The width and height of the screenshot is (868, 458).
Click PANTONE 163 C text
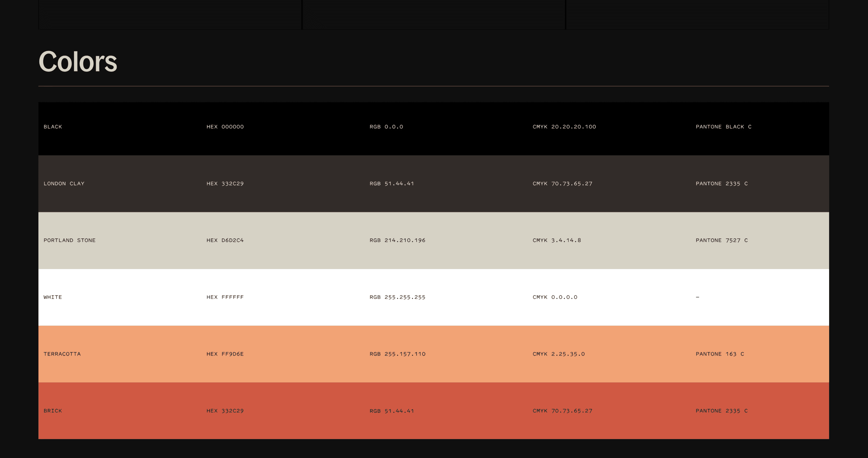pyautogui.click(x=720, y=354)
